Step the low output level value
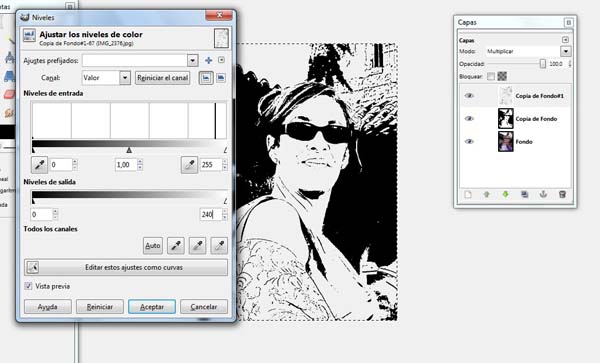Viewport: 600px width, 363px height. pos(55,214)
